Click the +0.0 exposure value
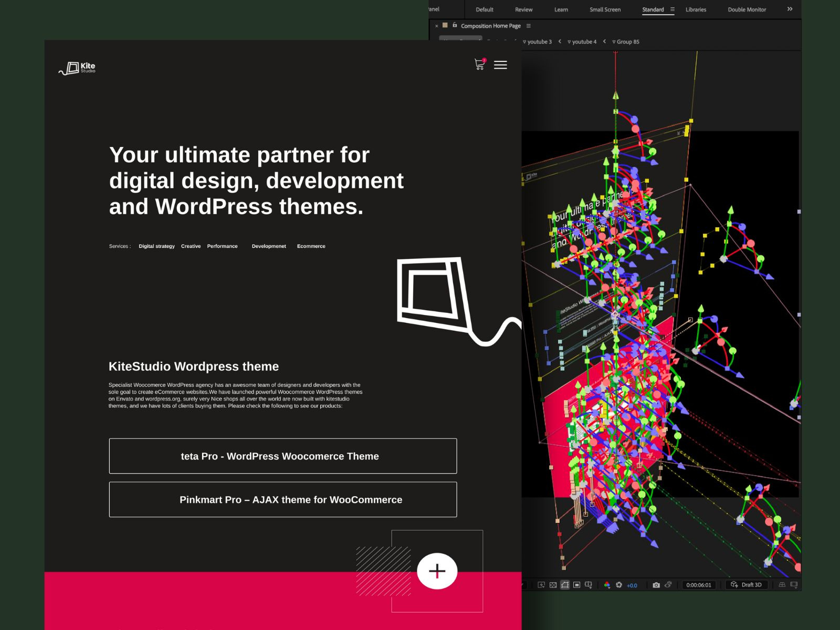The image size is (840, 630). (x=632, y=585)
